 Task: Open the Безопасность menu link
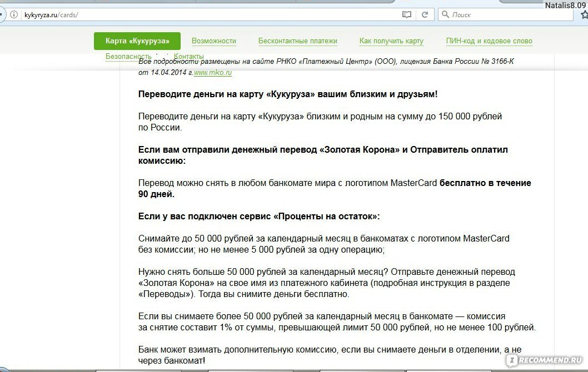[128, 56]
